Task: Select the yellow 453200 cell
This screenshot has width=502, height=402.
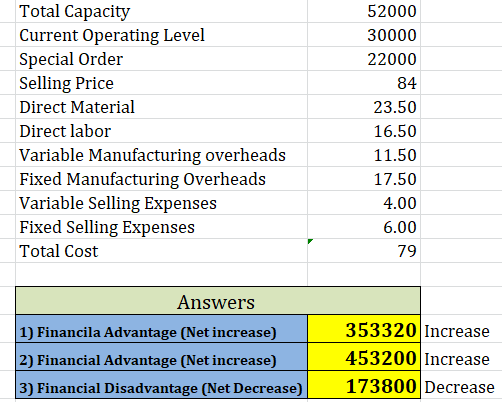Action: (x=364, y=357)
